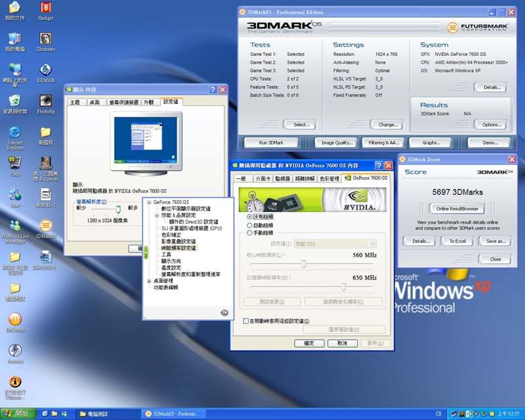Launch the daemon tools lightning desktop icon
The height and width of the screenshot is (420, 525).
pos(14,353)
